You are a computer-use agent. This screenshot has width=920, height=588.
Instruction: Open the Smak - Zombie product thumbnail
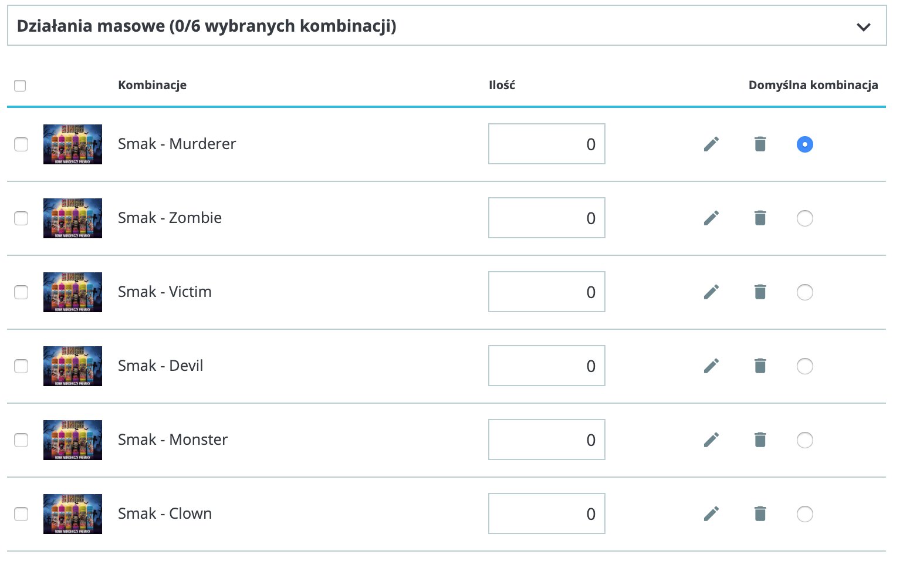[73, 218]
